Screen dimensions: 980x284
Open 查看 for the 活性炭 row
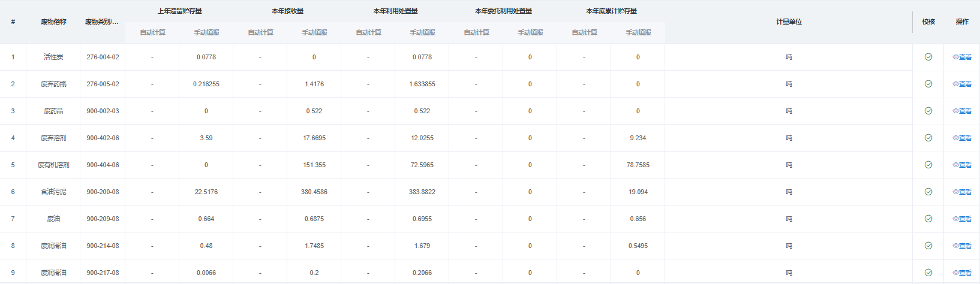pos(962,58)
